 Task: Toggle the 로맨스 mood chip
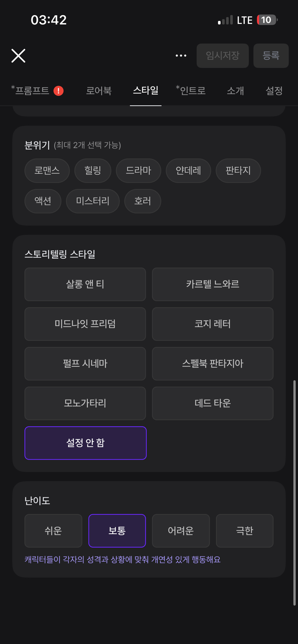(47, 170)
